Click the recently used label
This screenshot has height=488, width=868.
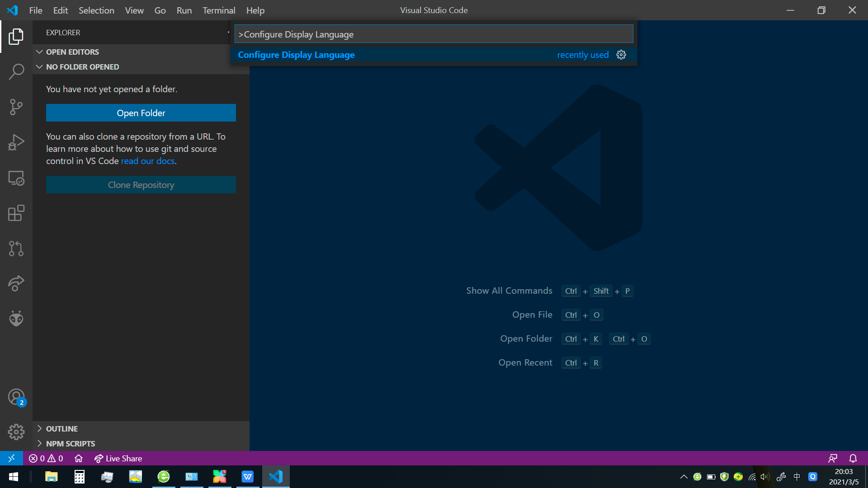coord(583,55)
